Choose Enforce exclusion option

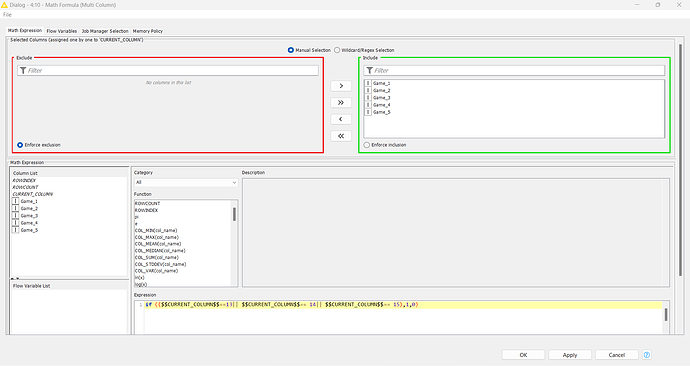click(20, 145)
